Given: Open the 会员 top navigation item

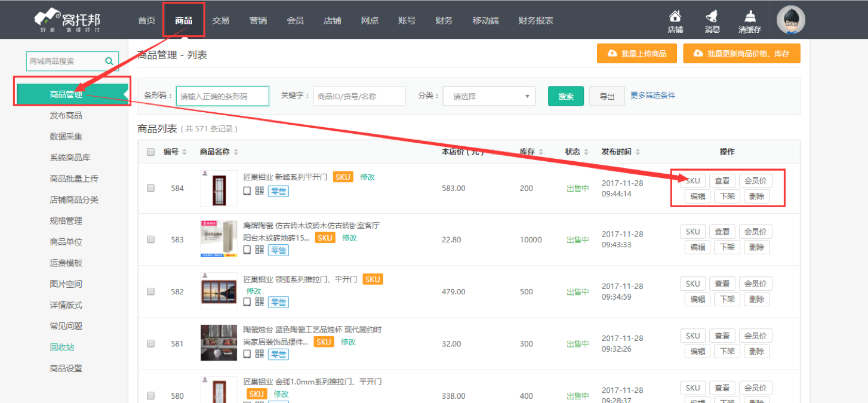Looking at the screenshot, I should click(295, 20).
